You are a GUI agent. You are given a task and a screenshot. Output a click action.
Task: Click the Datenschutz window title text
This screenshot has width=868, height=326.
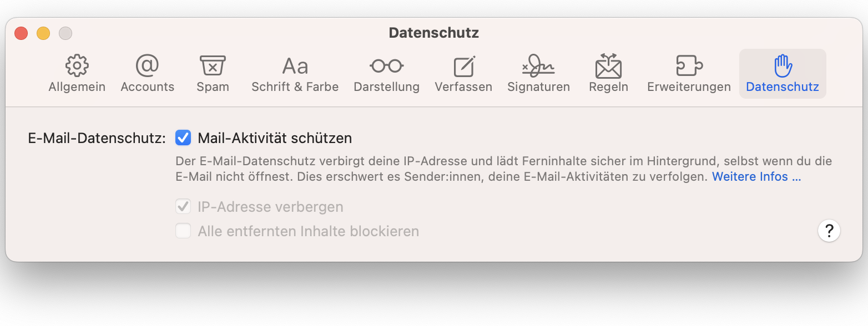tap(433, 33)
